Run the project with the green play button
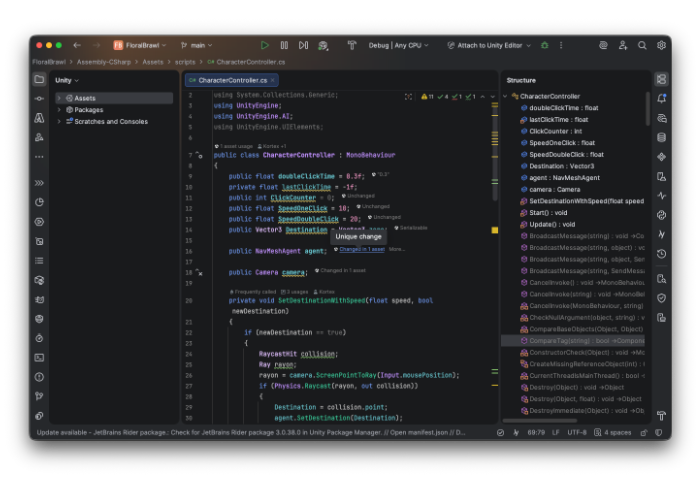Viewport: 696px width, 493px height. click(265, 45)
